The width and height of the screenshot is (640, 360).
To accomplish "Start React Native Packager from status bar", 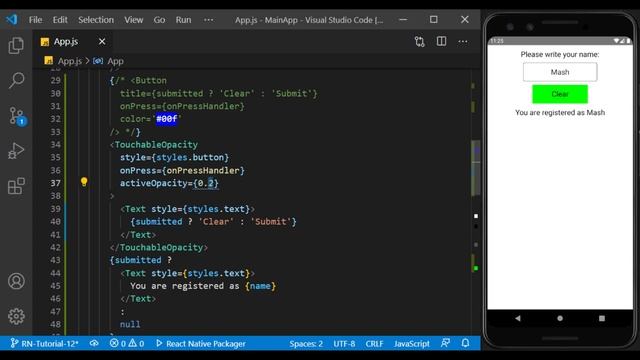I will click(201, 344).
